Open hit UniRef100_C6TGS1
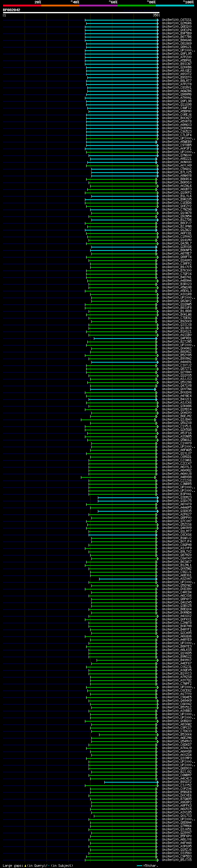Screen dimensions: 197x868 tap(176, 20)
